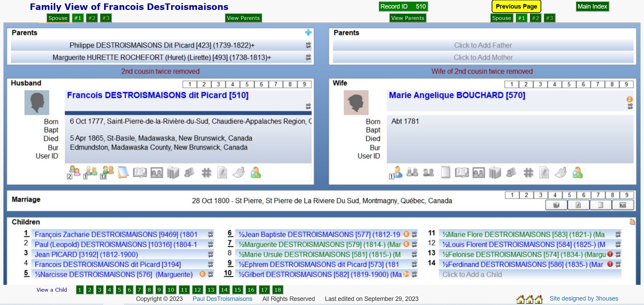Open husband's blue notepad notes icon
Viewport: 644px width, 305px height.
coord(123,172)
